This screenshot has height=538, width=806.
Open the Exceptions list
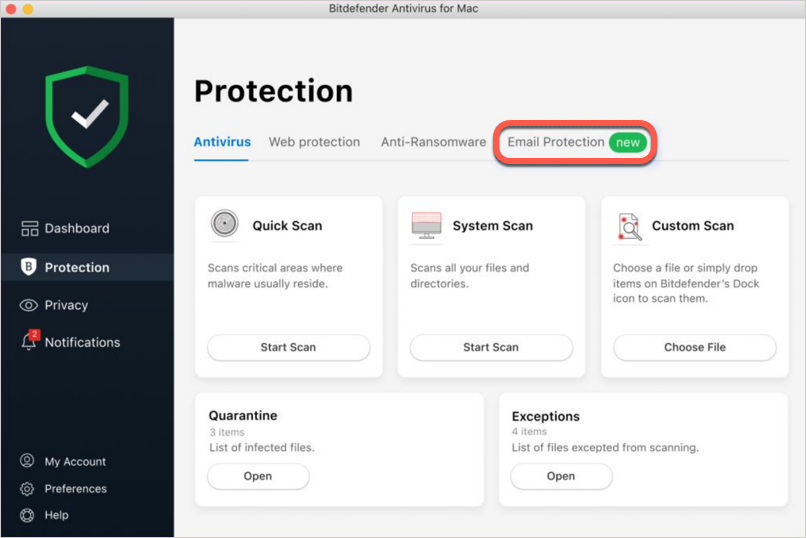click(x=561, y=476)
